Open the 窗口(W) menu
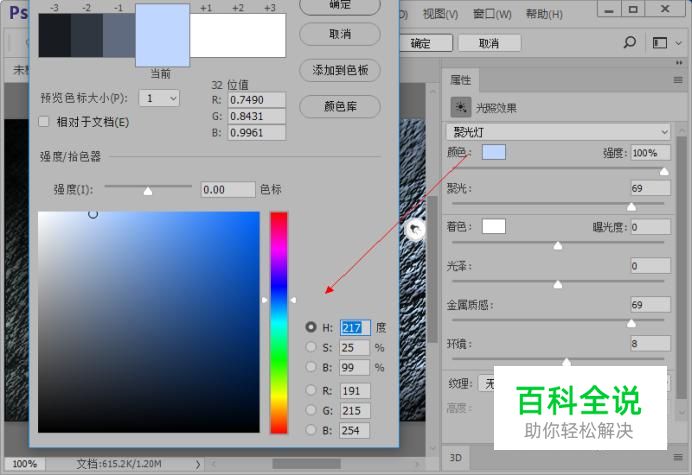This screenshot has height=475, width=692. pos(492,15)
